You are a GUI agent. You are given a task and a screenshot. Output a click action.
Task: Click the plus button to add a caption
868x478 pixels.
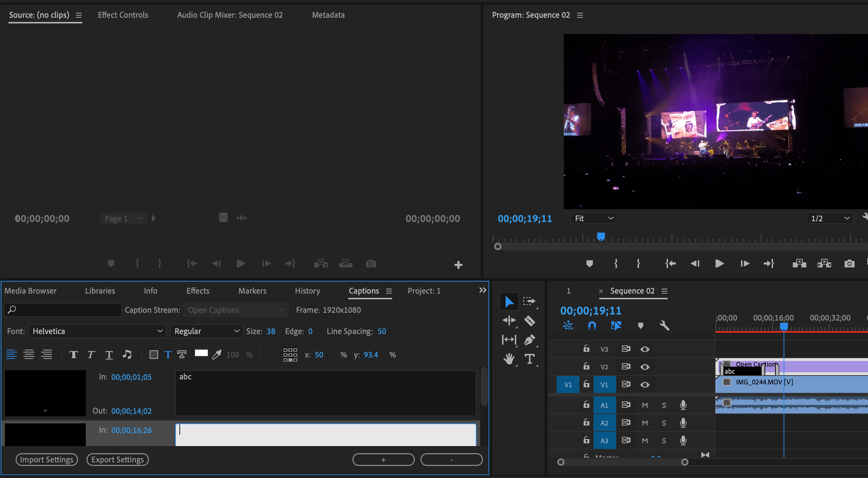[x=383, y=459]
